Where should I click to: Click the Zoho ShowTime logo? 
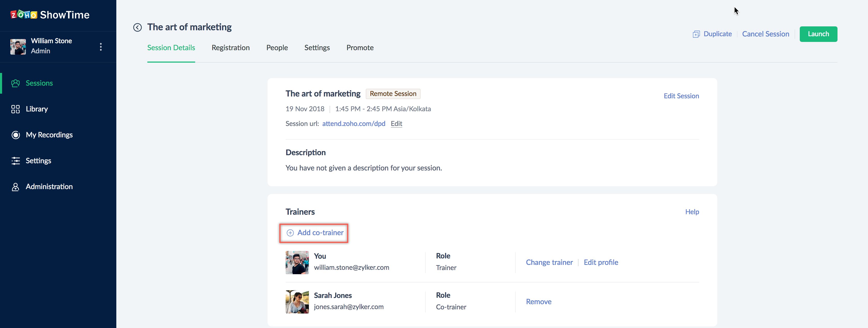pyautogui.click(x=50, y=15)
